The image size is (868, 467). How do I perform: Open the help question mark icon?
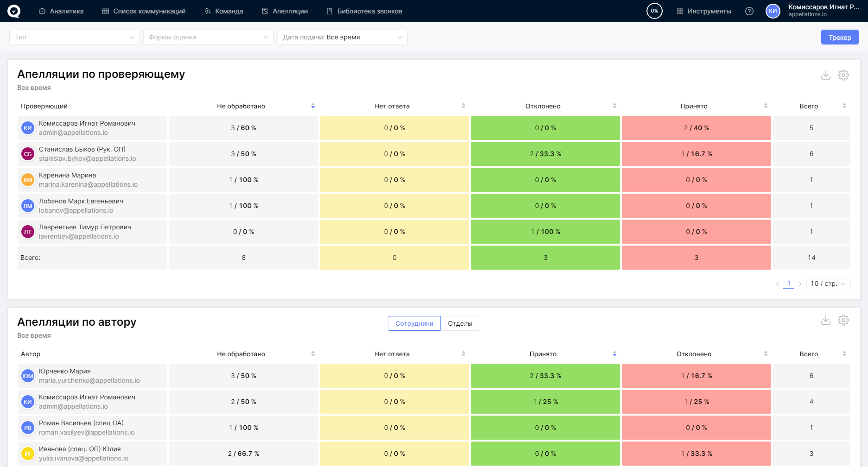point(749,11)
